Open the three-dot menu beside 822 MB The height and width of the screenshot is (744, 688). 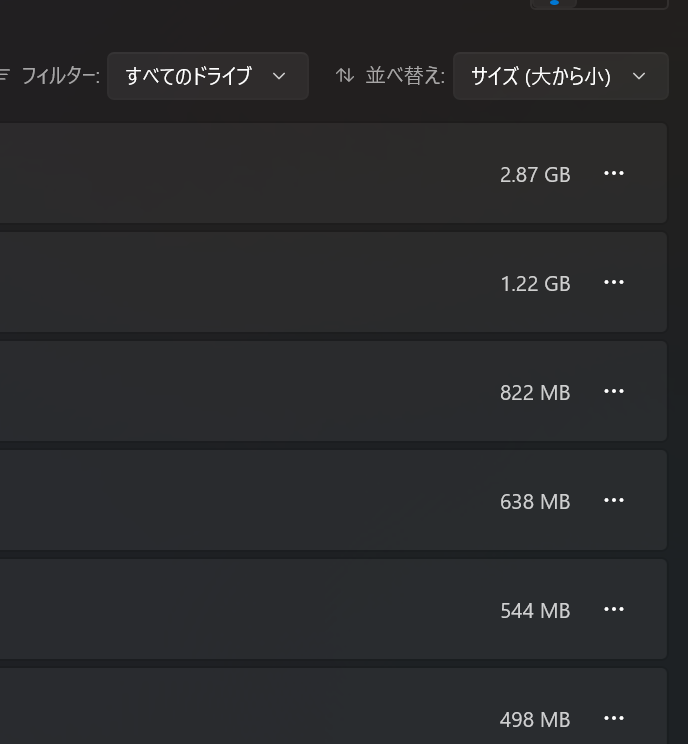coord(614,391)
